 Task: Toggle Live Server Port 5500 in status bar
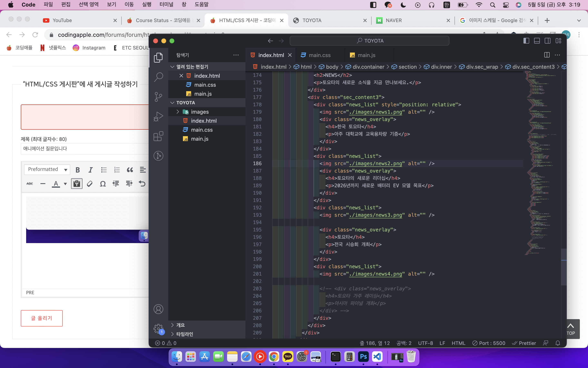tap(489, 343)
